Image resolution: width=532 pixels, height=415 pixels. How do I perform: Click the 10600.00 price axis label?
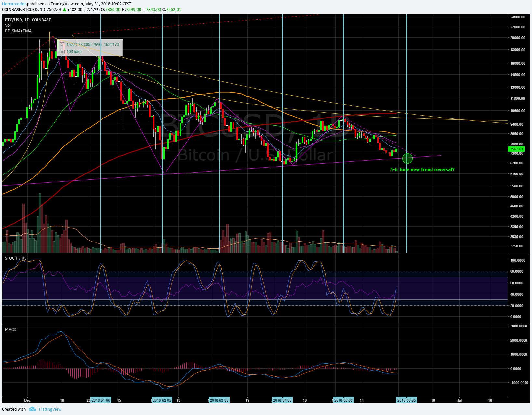518,111
